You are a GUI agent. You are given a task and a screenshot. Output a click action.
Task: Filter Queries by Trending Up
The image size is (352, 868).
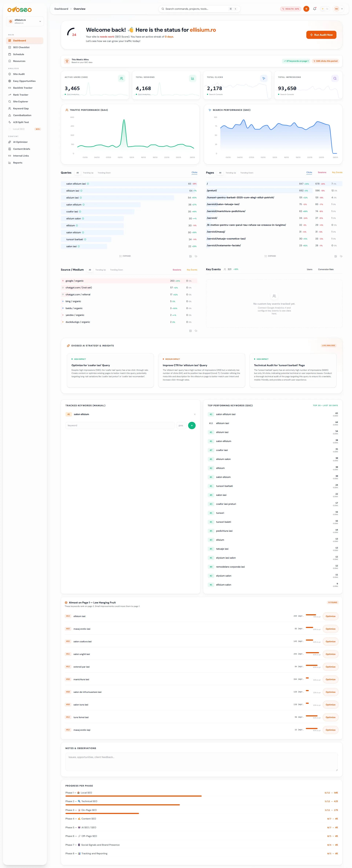coord(88,173)
